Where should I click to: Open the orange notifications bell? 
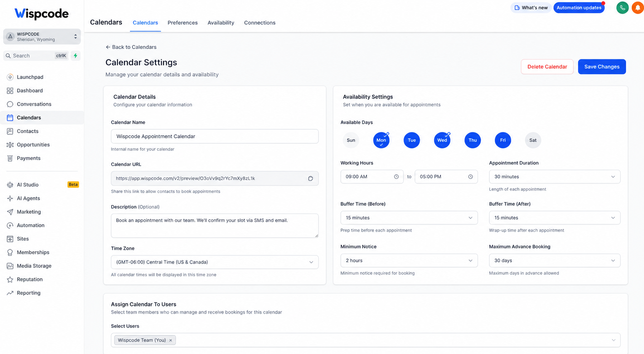coord(638,8)
